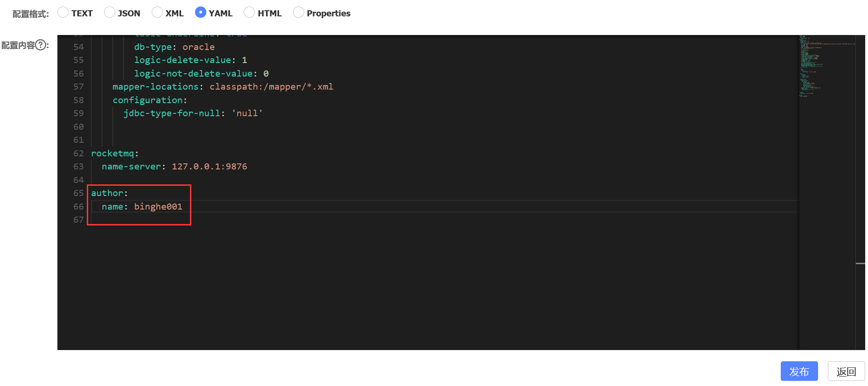Pick the HTML format radio button

(x=250, y=13)
